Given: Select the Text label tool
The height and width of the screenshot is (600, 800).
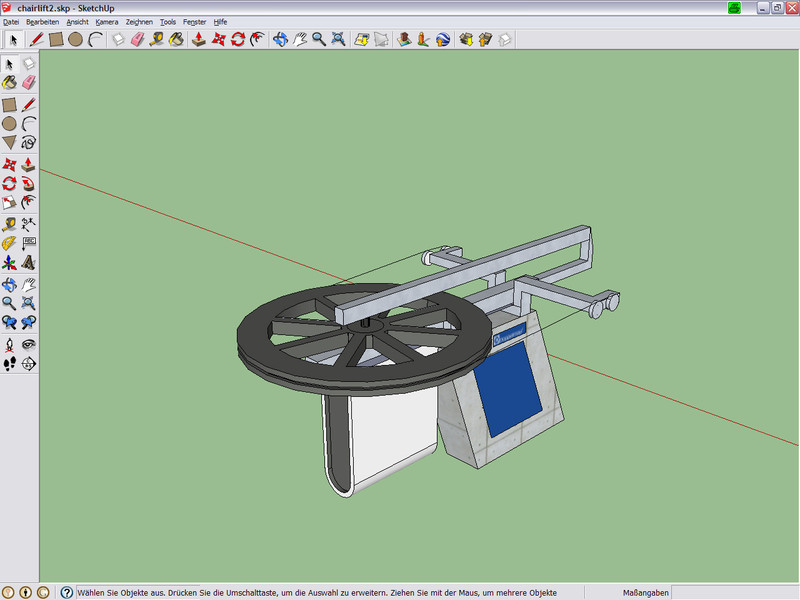Looking at the screenshot, I should pyautogui.click(x=29, y=243).
